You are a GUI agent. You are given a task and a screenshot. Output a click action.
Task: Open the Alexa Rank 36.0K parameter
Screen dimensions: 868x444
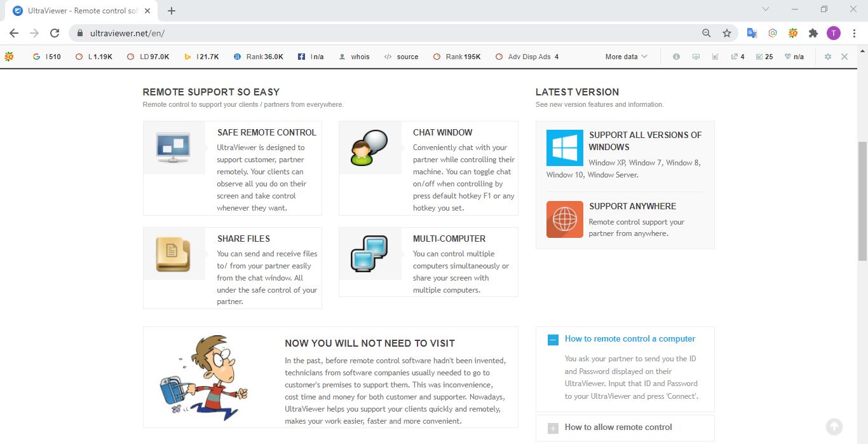[x=259, y=57]
